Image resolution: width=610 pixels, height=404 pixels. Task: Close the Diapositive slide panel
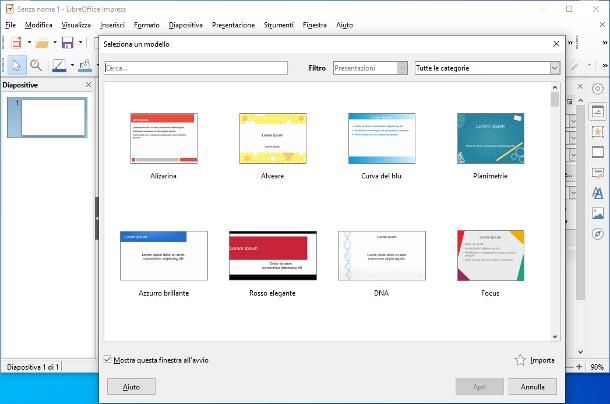click(x=88, y=84)
